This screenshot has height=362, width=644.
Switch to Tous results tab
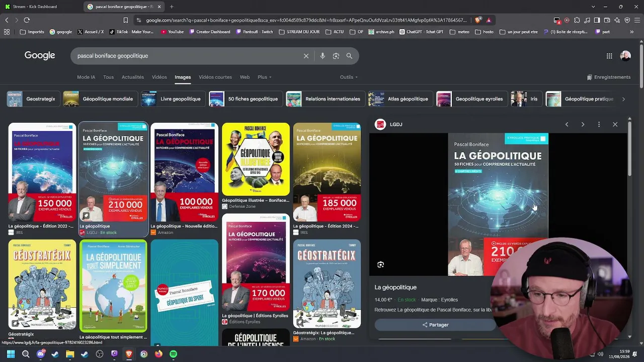point(108,77)
